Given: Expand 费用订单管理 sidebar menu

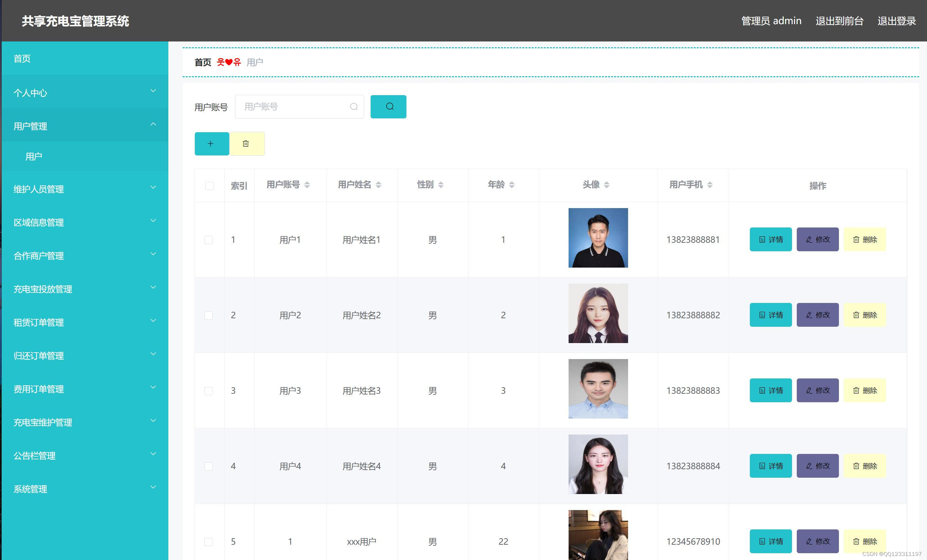Looking at the screenshot, I should tap(85, 389).
